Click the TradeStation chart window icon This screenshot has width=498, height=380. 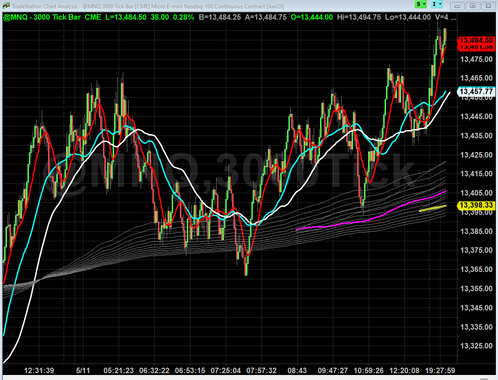pos(6,6)
